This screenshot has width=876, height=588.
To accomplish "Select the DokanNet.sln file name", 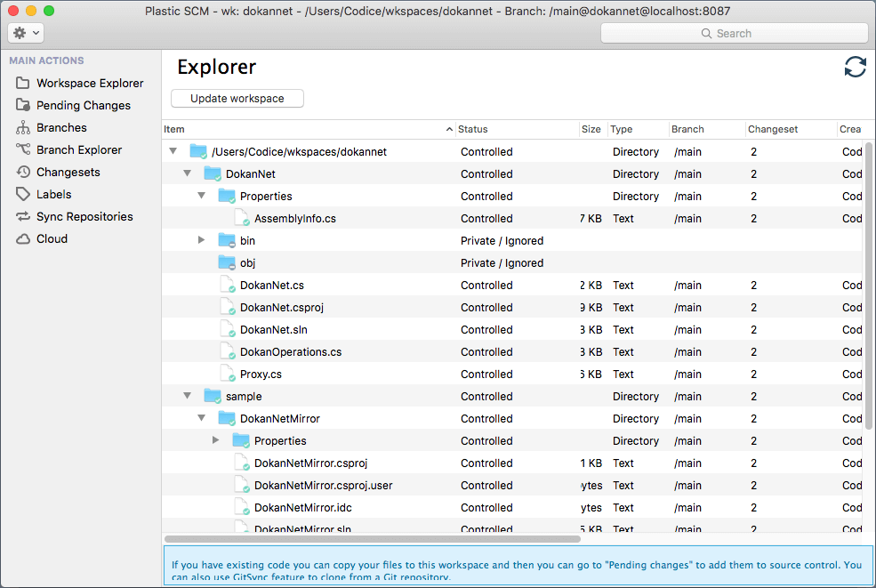I will point(273,330).
